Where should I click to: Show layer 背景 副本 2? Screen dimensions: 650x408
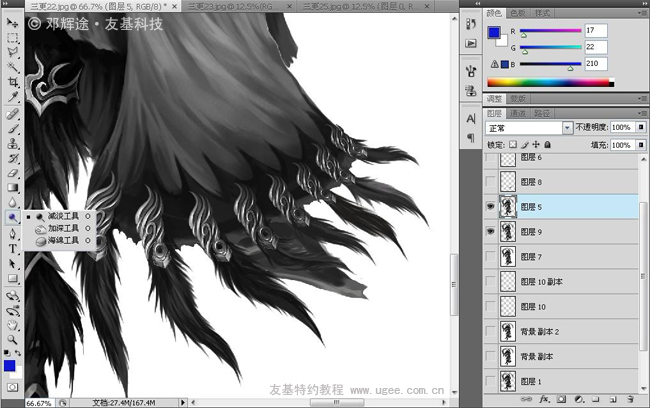click(490, 331)
